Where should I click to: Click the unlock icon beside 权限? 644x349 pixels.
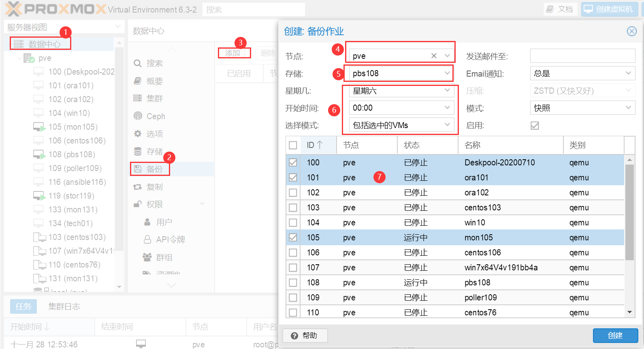(138, 204)
